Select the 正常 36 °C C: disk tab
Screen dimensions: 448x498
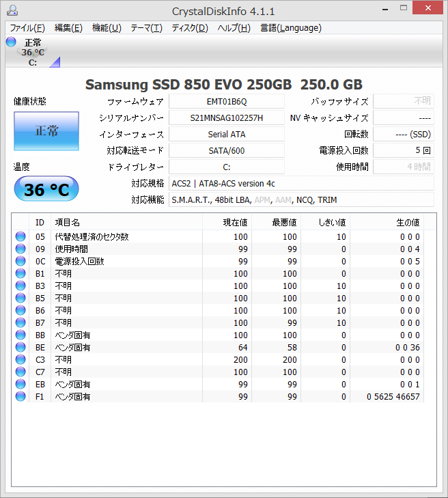[33, 52]
